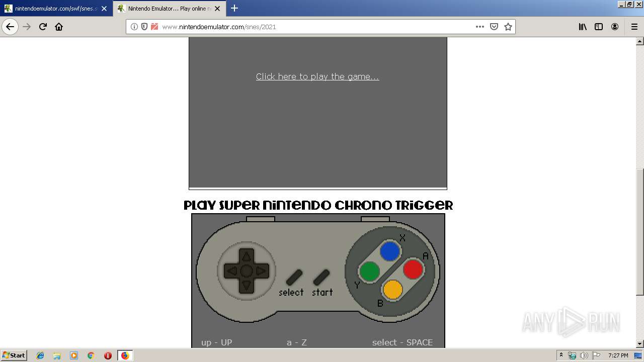Click the D-pad left arrow
This screenshot has height=362, width=644.
231,271
